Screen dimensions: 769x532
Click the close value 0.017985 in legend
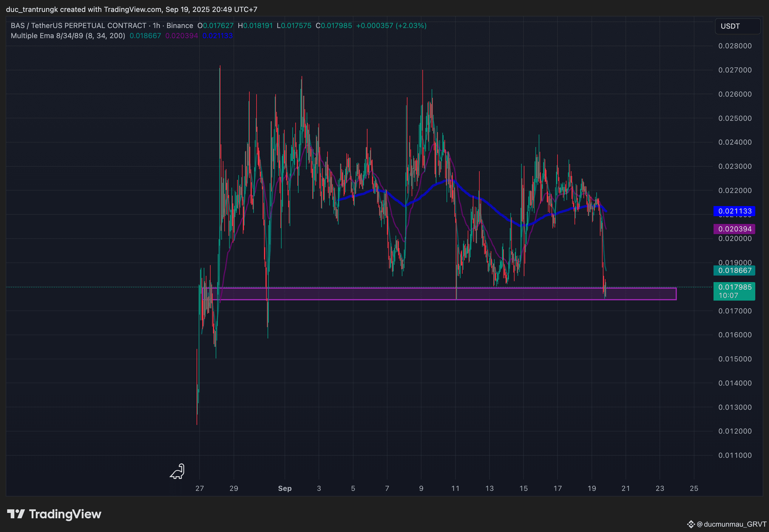pyautogui.click(x=336, y=26)
